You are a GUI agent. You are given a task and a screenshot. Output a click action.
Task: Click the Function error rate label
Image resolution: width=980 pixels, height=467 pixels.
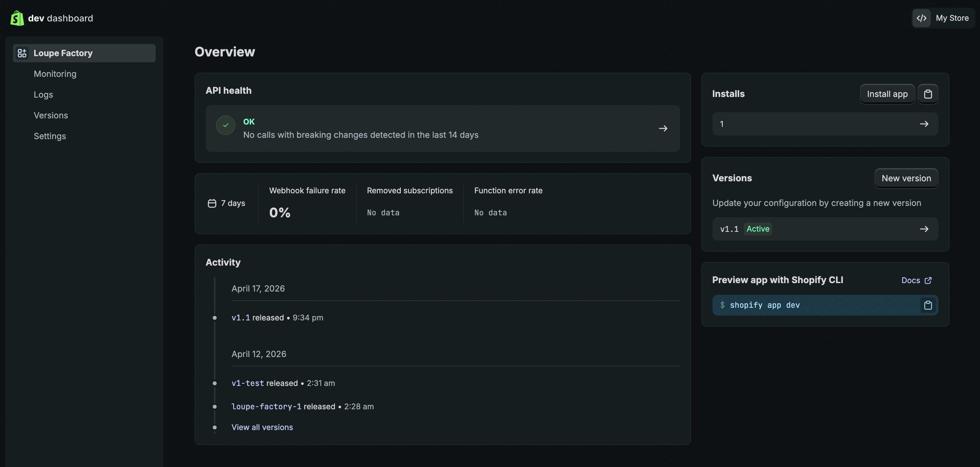tap(508, 191)
